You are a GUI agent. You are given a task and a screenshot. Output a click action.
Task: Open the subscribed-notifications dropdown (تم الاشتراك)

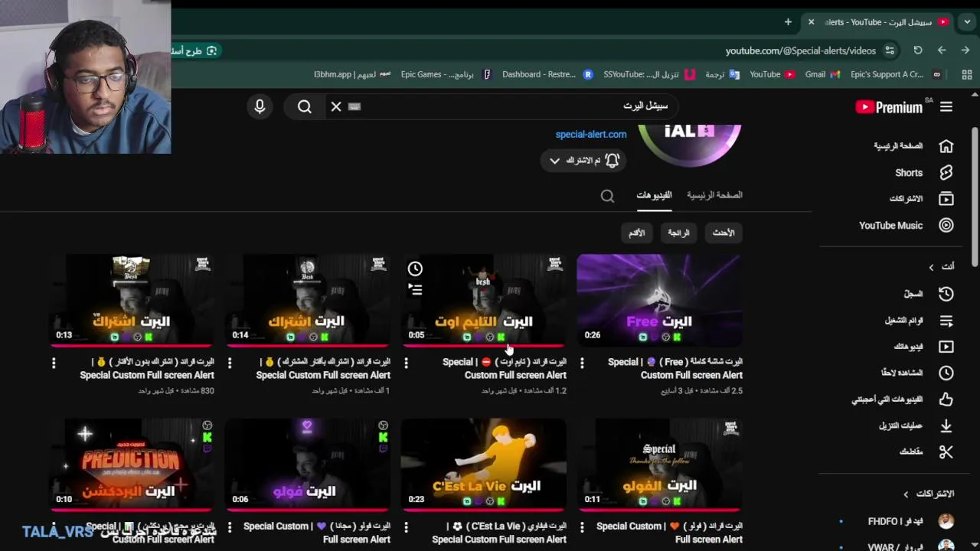583,160
